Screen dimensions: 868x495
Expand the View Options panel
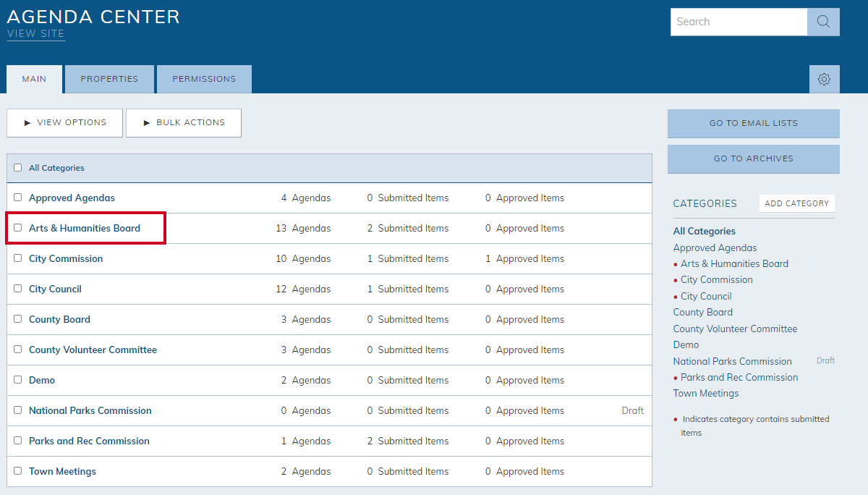[65, 123]
